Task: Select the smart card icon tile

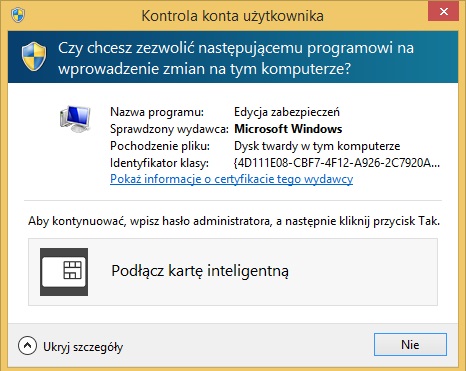Action: pyautogui.click(x=64, y=272)
